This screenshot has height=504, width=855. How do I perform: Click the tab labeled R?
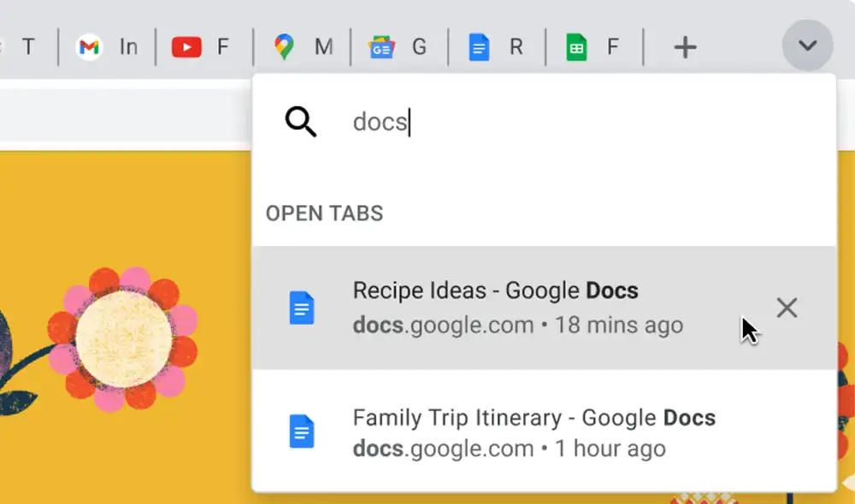click(x=515, y=47)
